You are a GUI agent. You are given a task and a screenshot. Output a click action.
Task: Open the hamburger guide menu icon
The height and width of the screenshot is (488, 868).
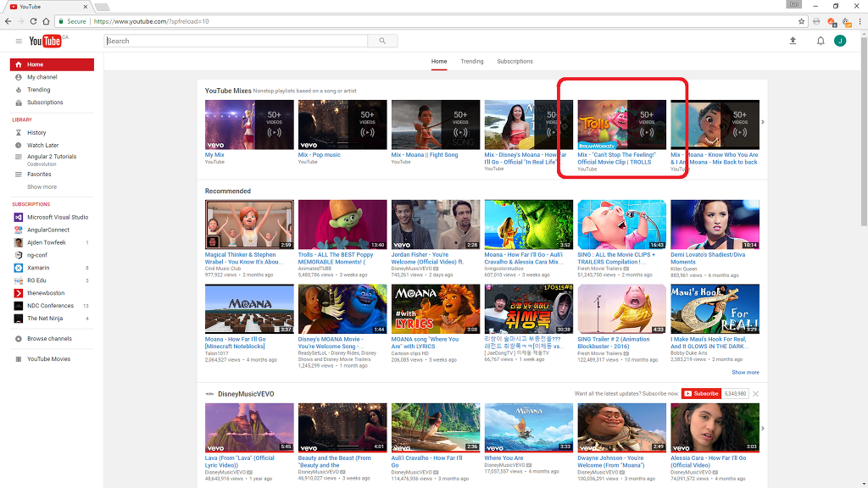point(19,41)
